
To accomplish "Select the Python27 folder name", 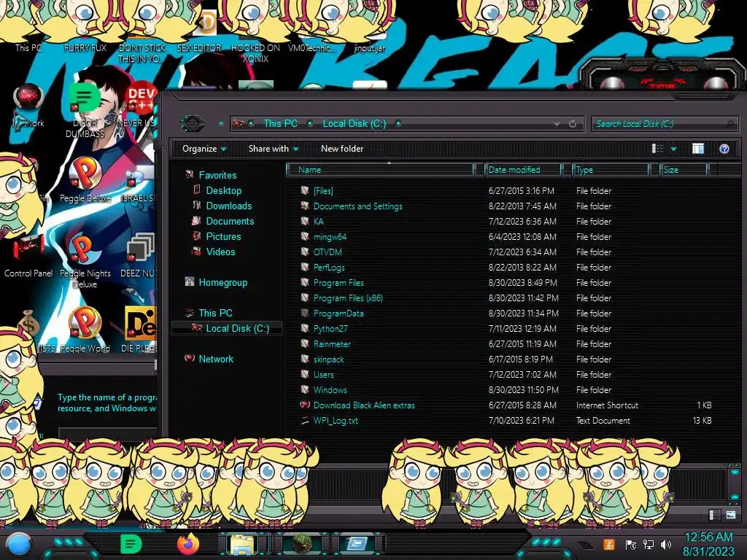I will [330, 328].
